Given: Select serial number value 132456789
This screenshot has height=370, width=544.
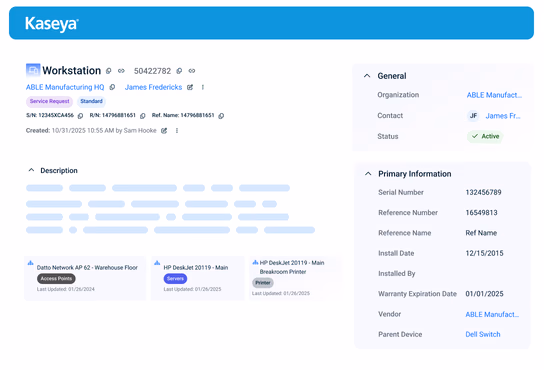Looking at the screenshot, I should tap(483, 192).
